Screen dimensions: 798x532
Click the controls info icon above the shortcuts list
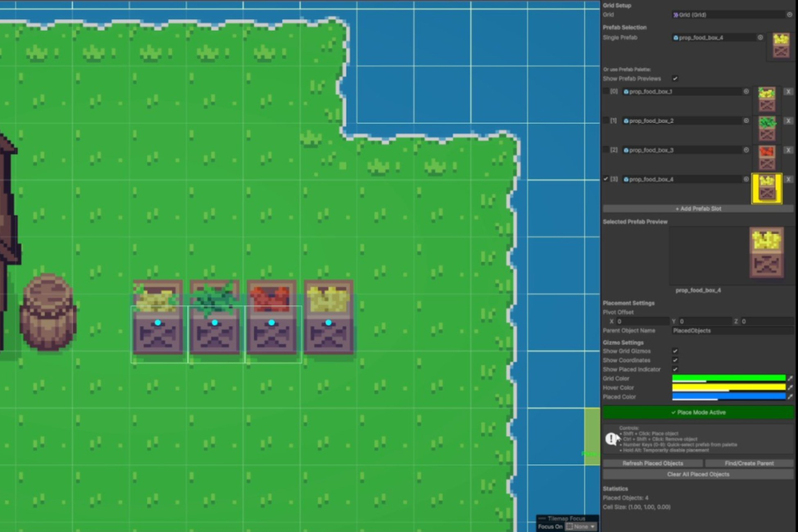pyautogui.click(x=610, y=438)
